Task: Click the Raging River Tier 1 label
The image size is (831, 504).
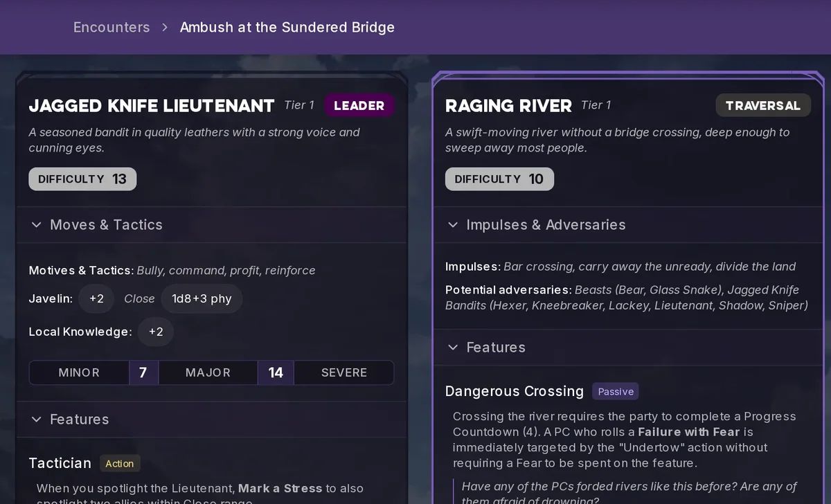Action: (596, 105)
